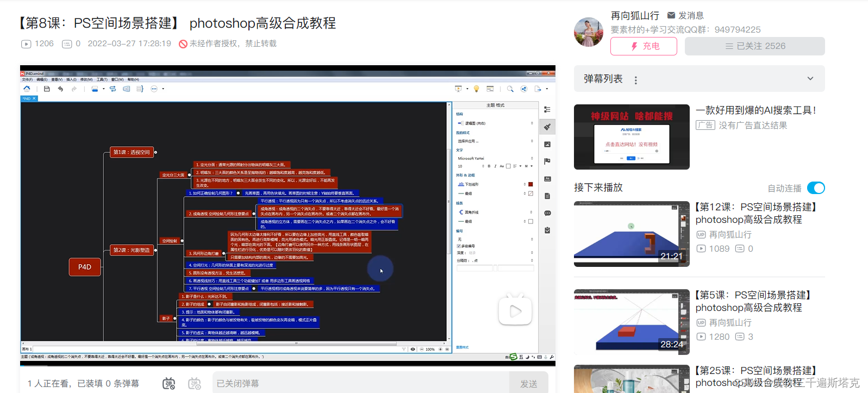Open the danmaku list three-dot menu
The height and width of the screenshot is (393, 868).
coord(636,80)
